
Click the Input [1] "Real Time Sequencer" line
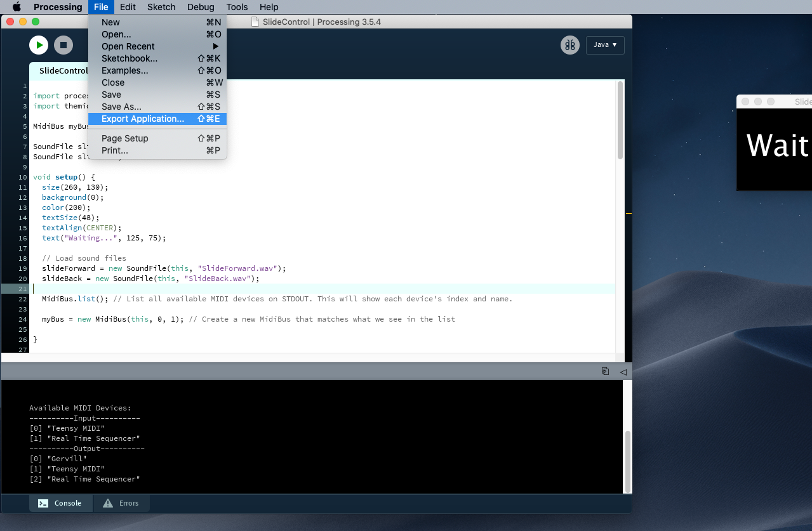84,438
